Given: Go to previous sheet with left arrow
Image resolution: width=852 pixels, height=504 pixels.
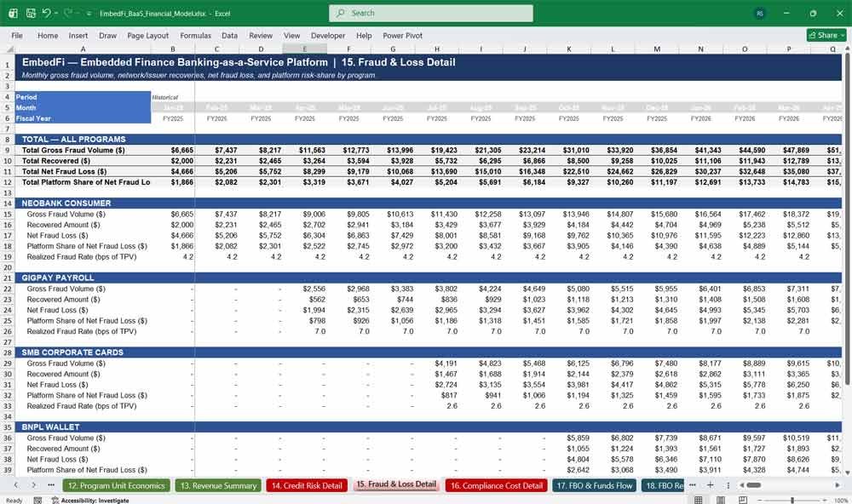Looking at the screenshot, I should coord(16,485).
